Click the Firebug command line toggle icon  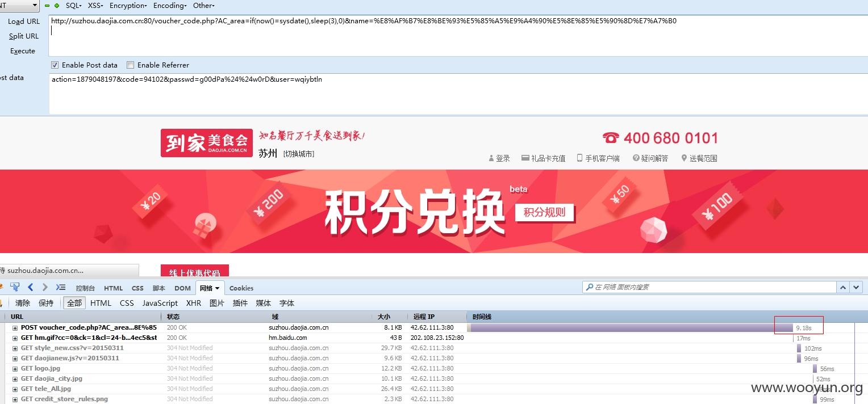tap(61, 288)
